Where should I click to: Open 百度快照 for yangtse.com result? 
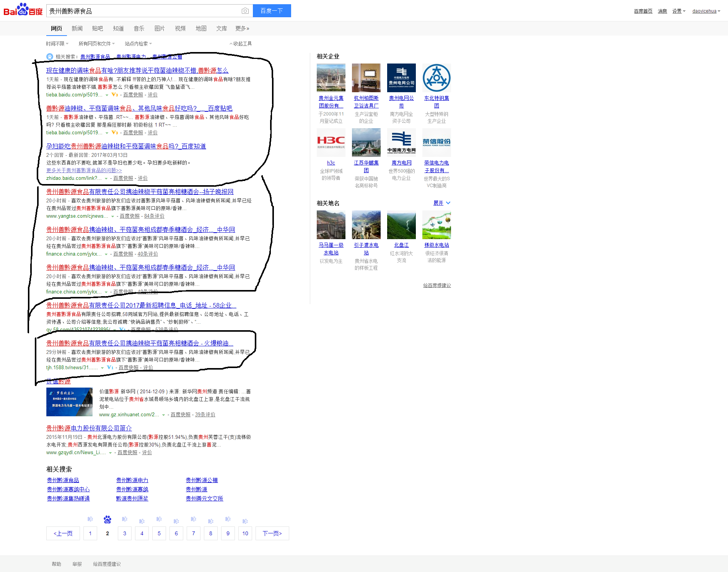click(130, 216)
